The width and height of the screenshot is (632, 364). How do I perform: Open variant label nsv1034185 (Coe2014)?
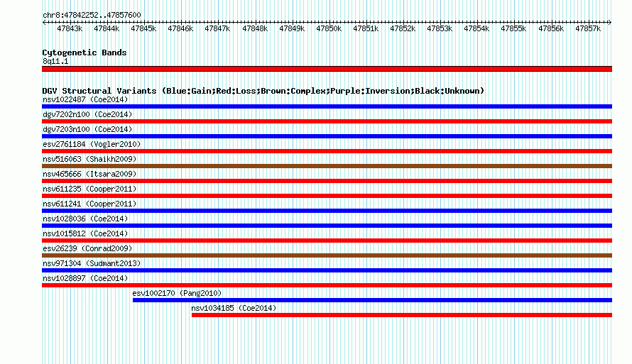[234, 308]
